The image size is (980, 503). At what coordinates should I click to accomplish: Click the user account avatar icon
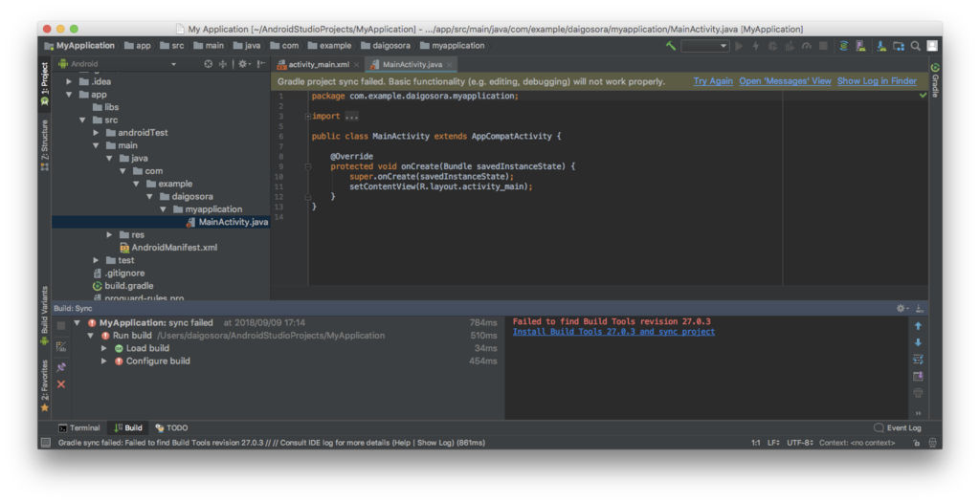click(932, 46)
